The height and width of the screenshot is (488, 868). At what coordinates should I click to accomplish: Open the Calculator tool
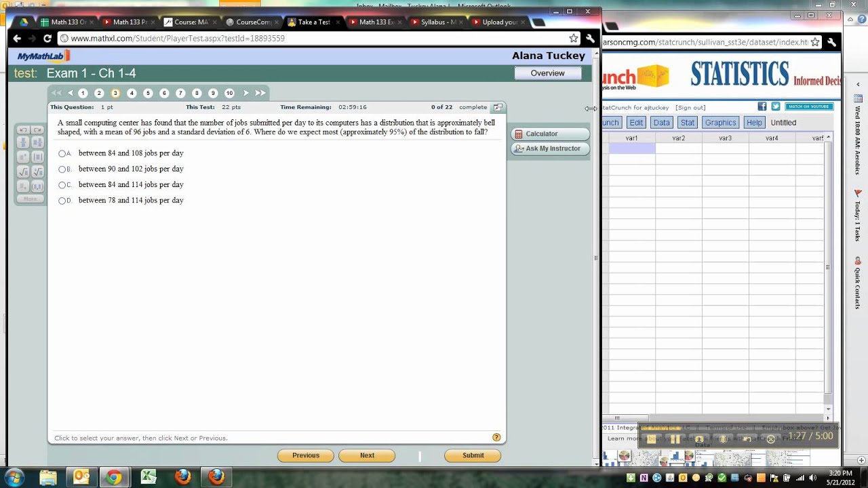coord(550,134)
